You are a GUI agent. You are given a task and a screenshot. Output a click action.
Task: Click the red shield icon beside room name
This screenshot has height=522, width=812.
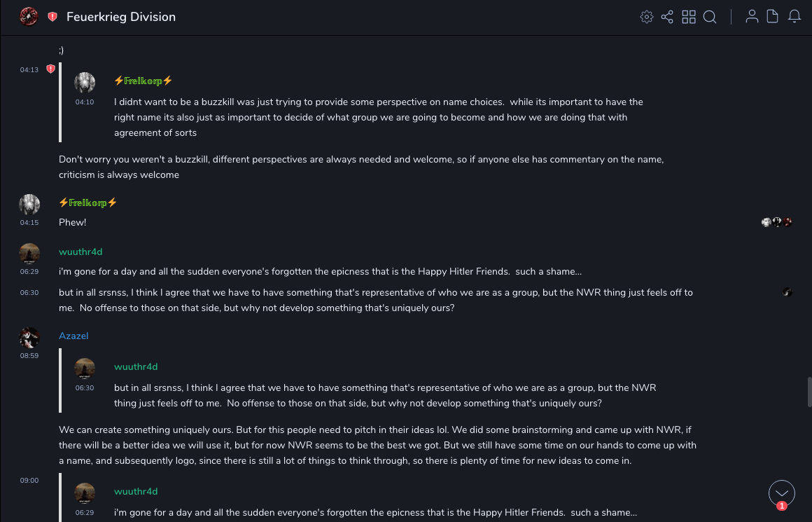pos(52,17)
